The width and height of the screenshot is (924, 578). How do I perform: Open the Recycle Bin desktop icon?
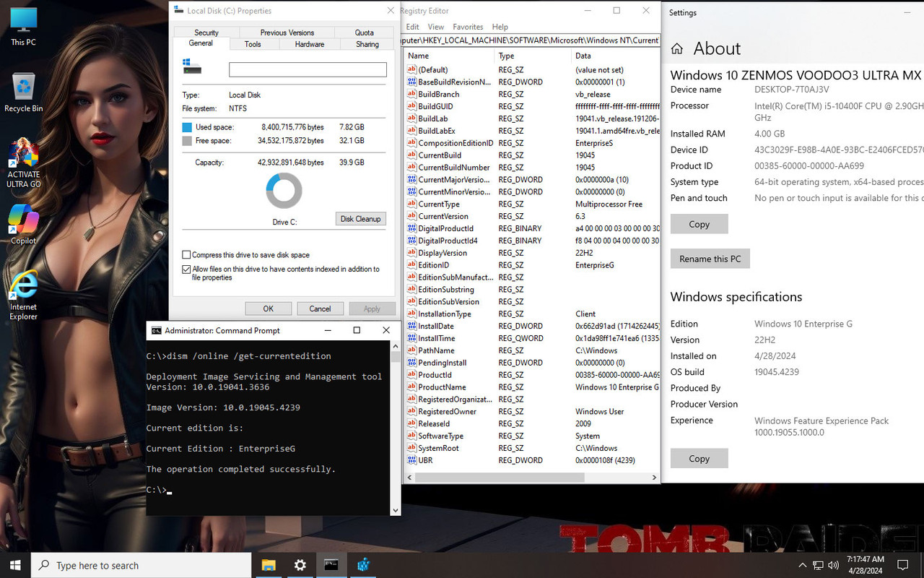tap(23, 92)
